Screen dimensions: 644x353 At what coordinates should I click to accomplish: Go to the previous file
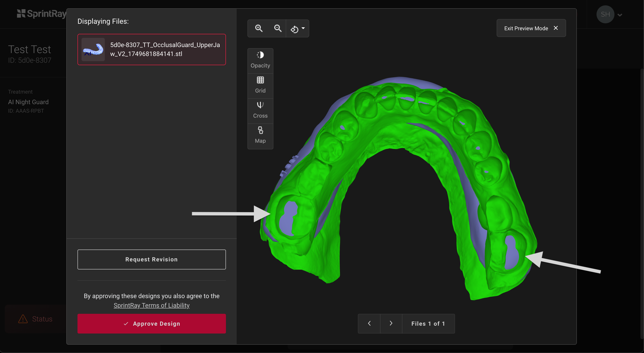coord(369,323)
